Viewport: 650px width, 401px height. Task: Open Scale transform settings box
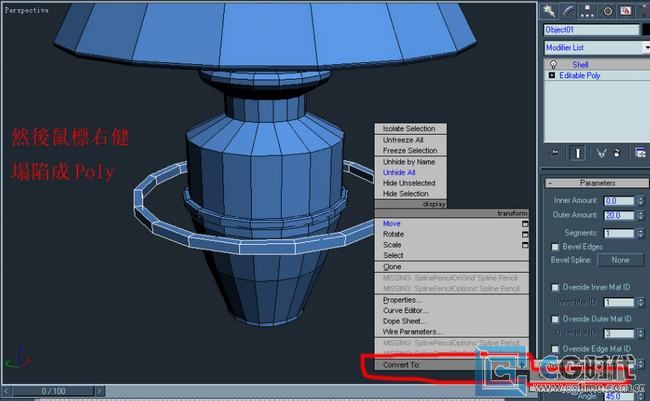[525, 245]
